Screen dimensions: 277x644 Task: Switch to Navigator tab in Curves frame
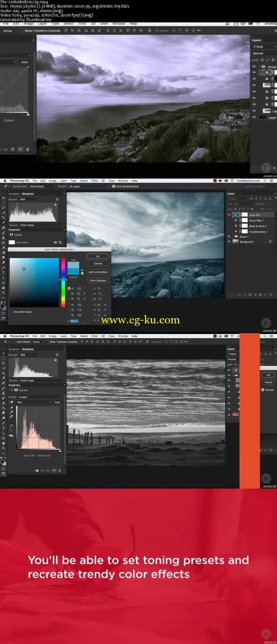pyautogui.click(x=15, y=349)
